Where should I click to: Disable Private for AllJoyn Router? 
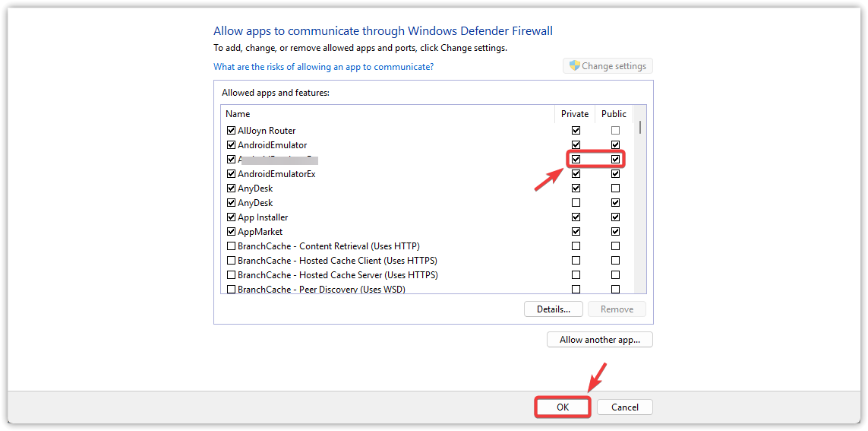click(x=576, y=131)
